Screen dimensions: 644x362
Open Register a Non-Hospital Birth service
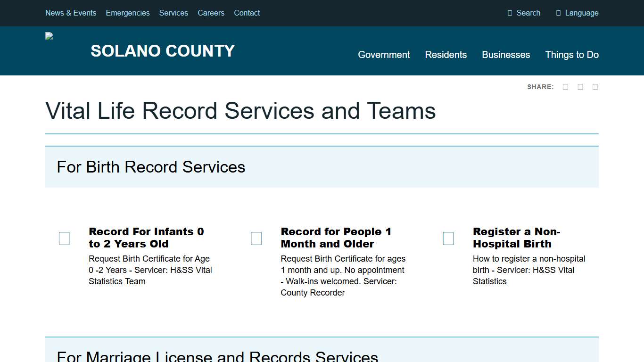pyautogui.click(x=516, y=238)
